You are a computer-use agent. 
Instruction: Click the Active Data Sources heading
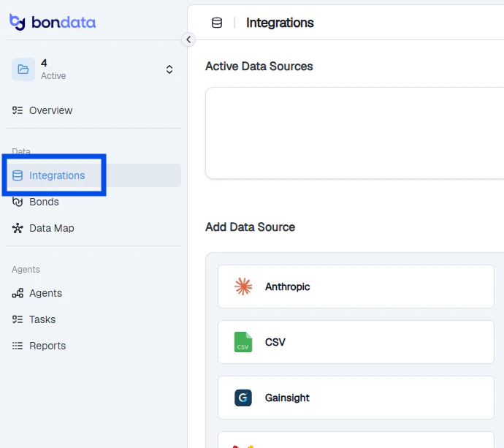[x=259, y=67]
